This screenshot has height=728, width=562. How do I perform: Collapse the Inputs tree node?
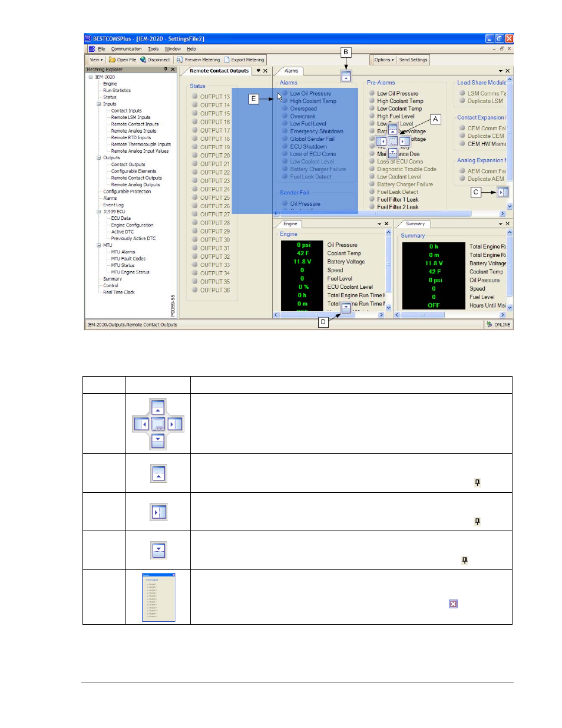point(99,104)
